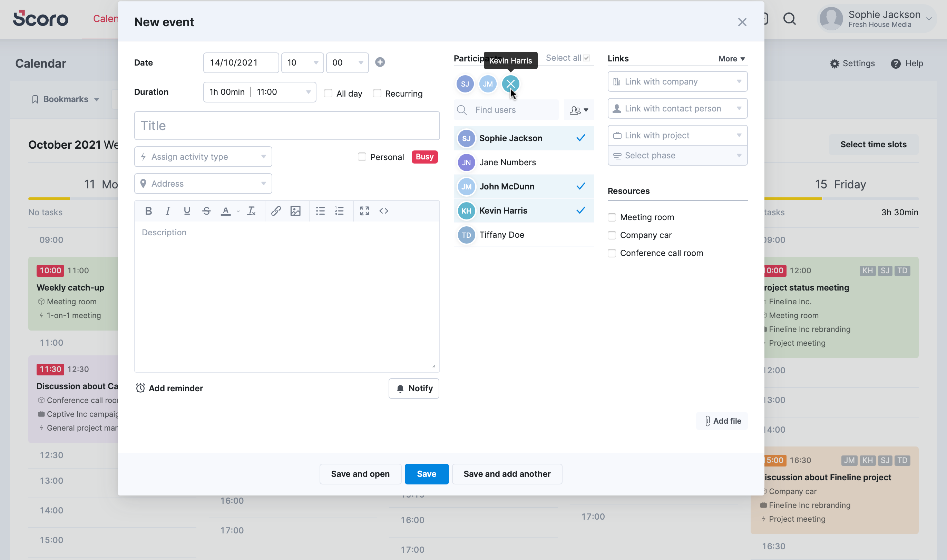Mark the event as Personal
This screenshot has height=560, width=947.
coord(362,157)
